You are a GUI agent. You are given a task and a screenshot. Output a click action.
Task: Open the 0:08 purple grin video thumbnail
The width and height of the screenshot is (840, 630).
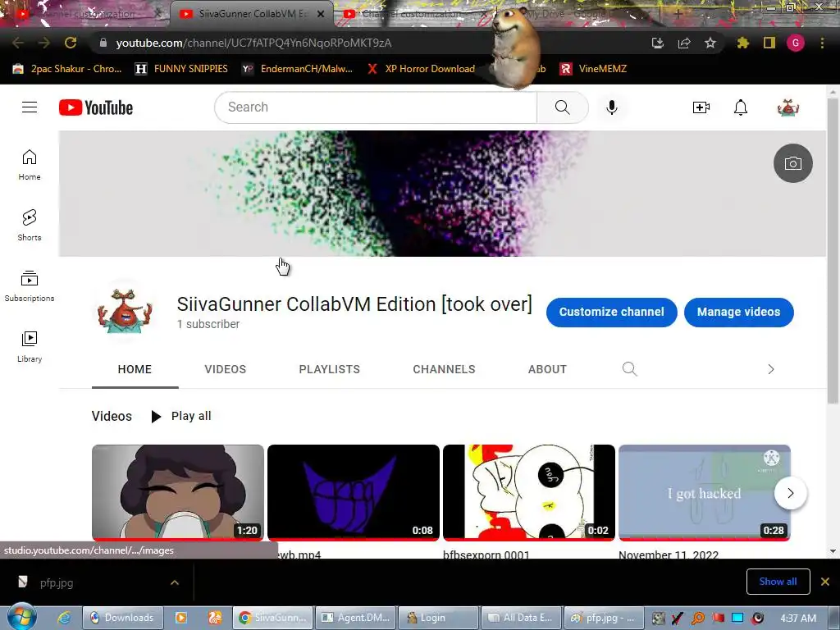pyautogui.click(x=353, y=492)
